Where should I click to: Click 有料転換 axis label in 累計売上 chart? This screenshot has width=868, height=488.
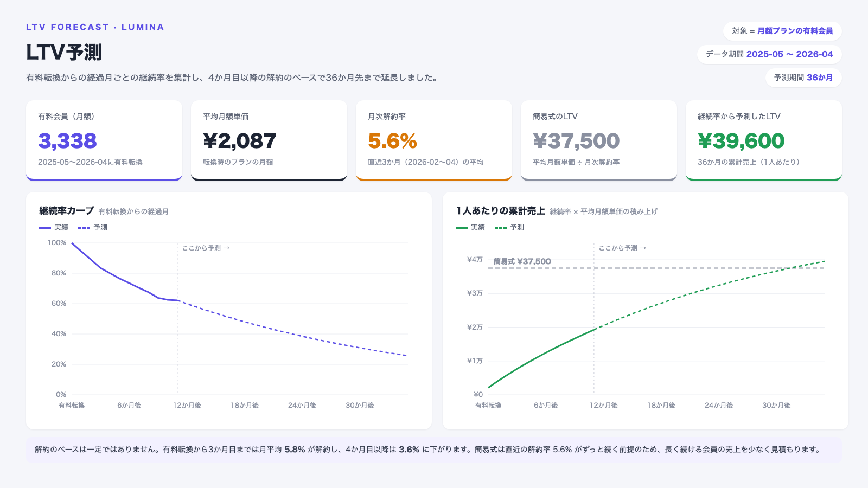click(x=488, y=405)
